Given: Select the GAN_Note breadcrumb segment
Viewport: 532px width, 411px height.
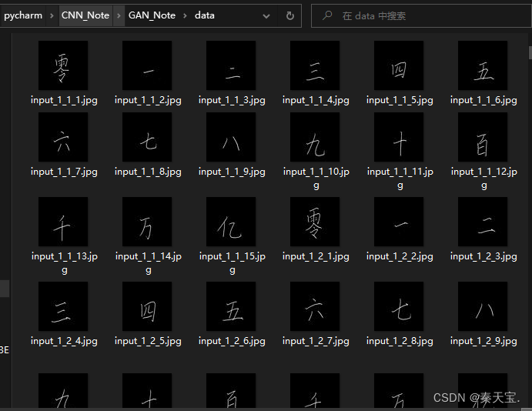Looking at the screenshot, I should pyautogui.click(x=152, y=15).
